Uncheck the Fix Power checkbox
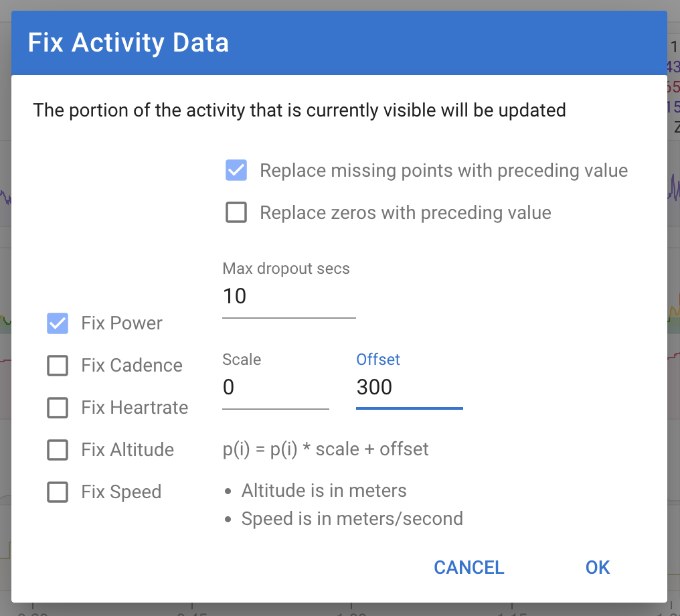 click(x=58, y=323)
